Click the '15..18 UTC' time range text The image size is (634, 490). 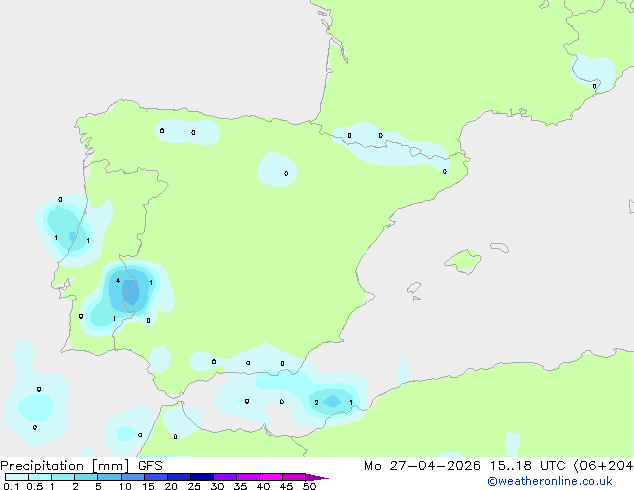[528, 466]
